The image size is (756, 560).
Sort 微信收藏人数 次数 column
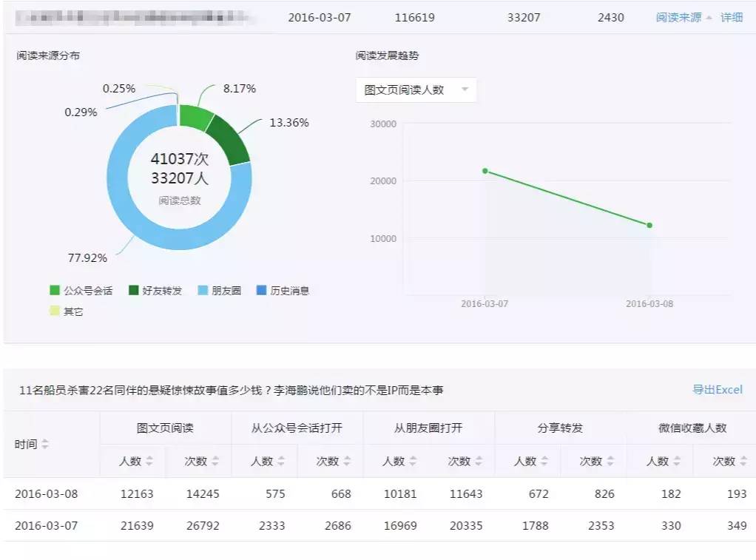[x=743, y=461]
